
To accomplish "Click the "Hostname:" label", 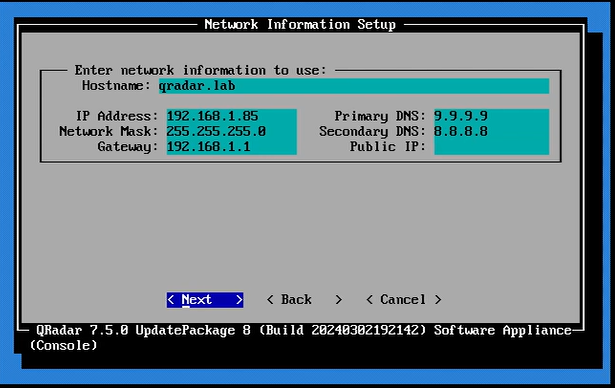I will 116,86.
